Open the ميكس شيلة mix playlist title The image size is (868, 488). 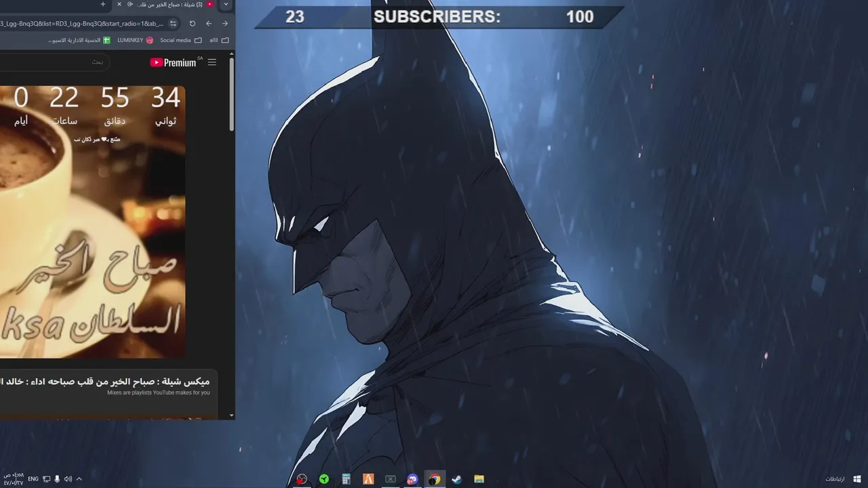(104, 382)
